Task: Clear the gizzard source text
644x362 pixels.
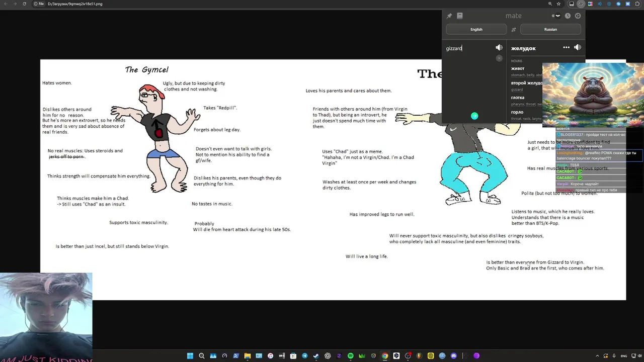Action: [x=499, y=58]
